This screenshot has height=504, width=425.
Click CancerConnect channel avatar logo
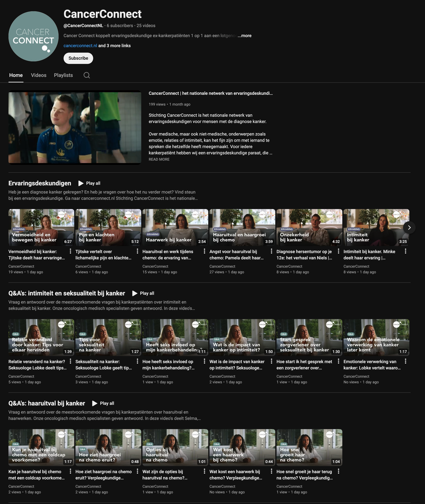tap(33, 36)
